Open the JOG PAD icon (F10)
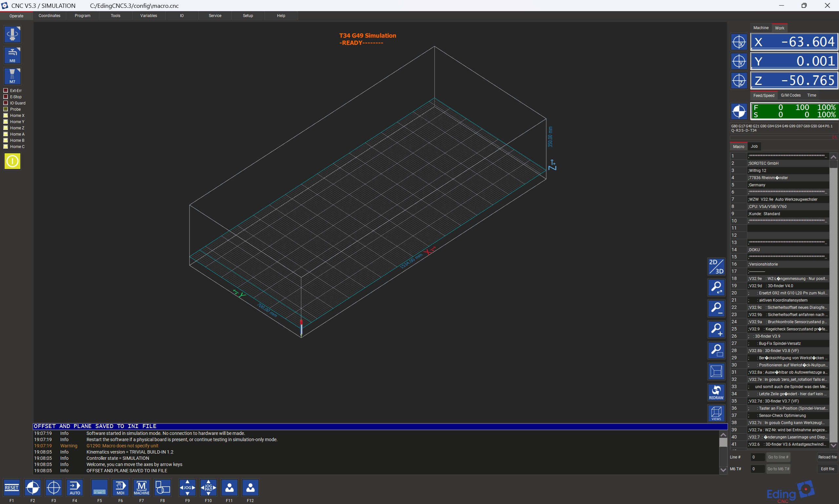The width and height of the screenshot is (839, 504). (208, 487)
